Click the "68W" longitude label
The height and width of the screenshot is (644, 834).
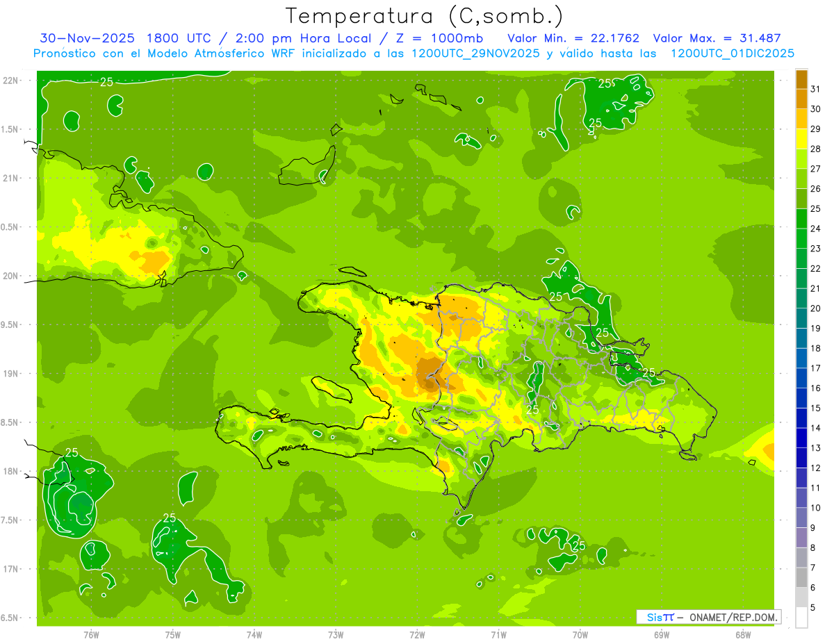pos(743,635)
